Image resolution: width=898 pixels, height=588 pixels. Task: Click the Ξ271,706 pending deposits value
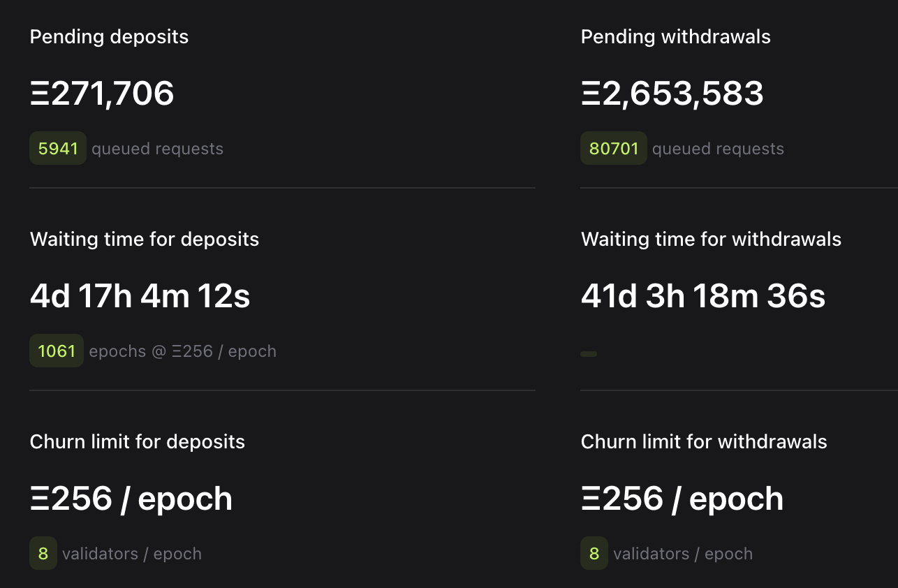[x=102, y=94]
